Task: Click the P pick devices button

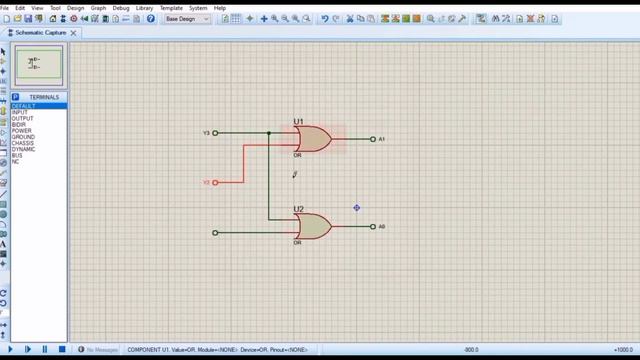Action: [16, 97]
